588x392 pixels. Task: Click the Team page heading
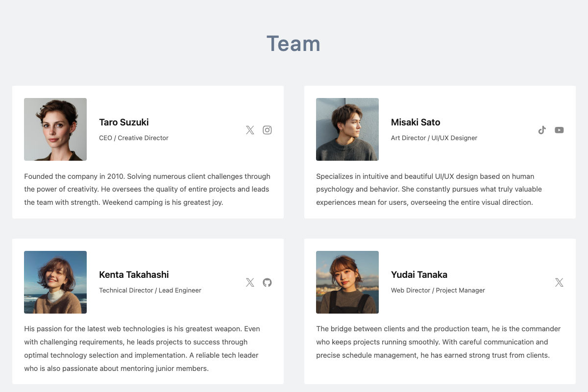pos(294,44)
